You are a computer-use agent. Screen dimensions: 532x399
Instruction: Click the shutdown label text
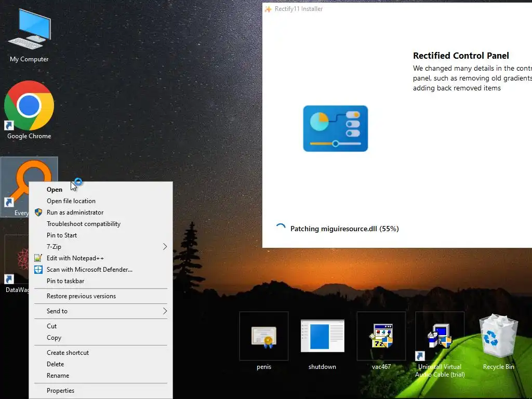322,367
